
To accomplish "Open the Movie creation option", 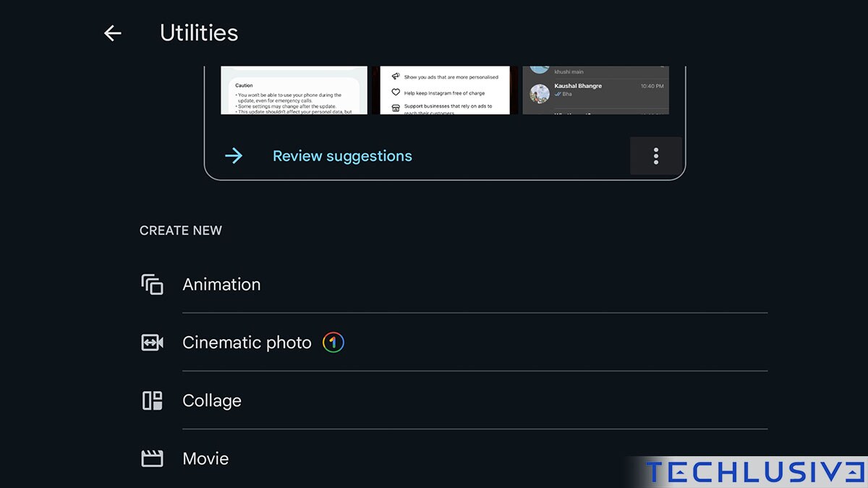I will tap(205, 458).
